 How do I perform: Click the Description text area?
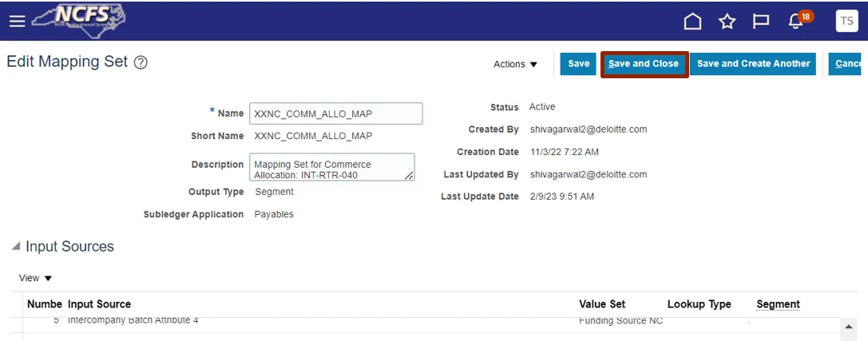(331, 167)
